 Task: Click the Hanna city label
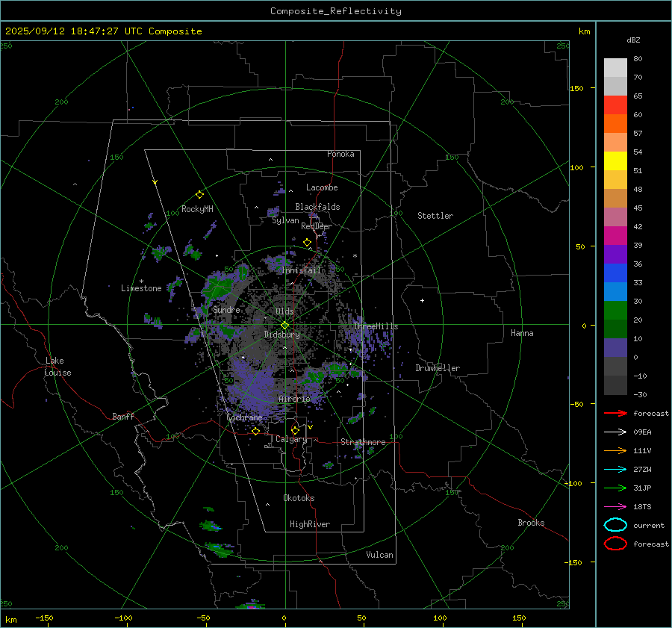(522, 333)
